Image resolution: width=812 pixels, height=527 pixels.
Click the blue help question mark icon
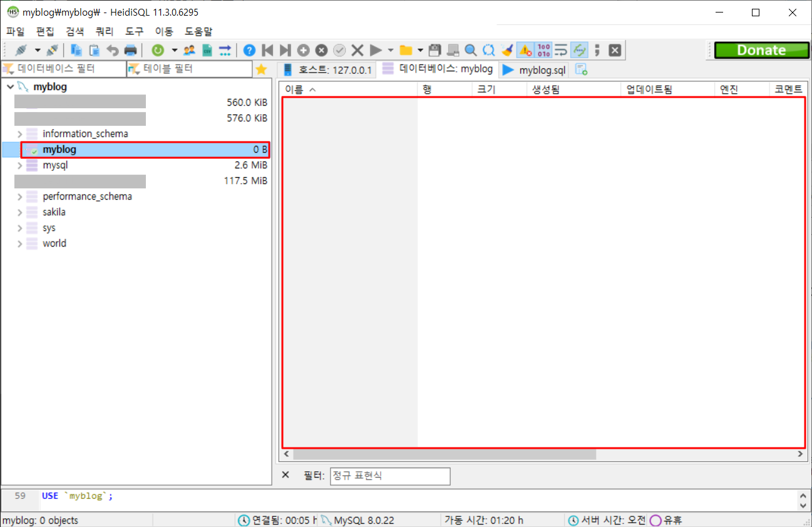[x=249, y=50]
